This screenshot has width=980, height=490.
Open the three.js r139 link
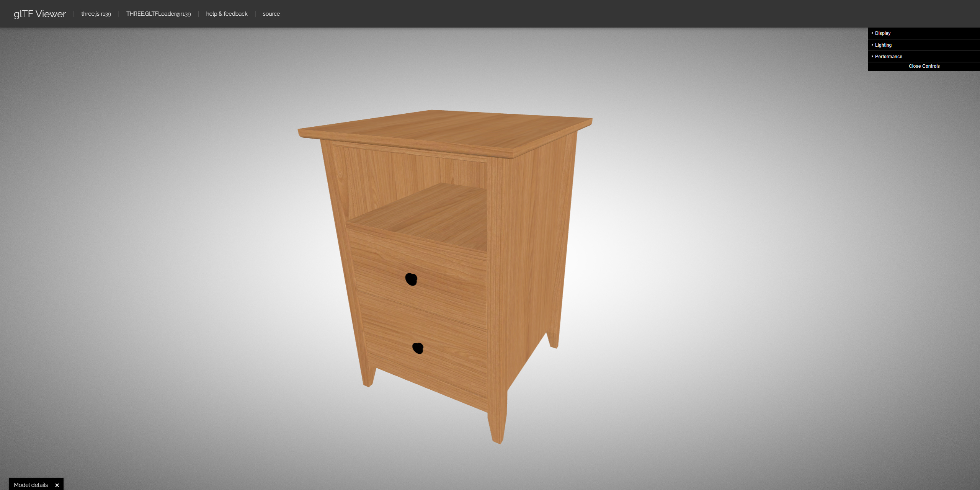pos(96,14)
